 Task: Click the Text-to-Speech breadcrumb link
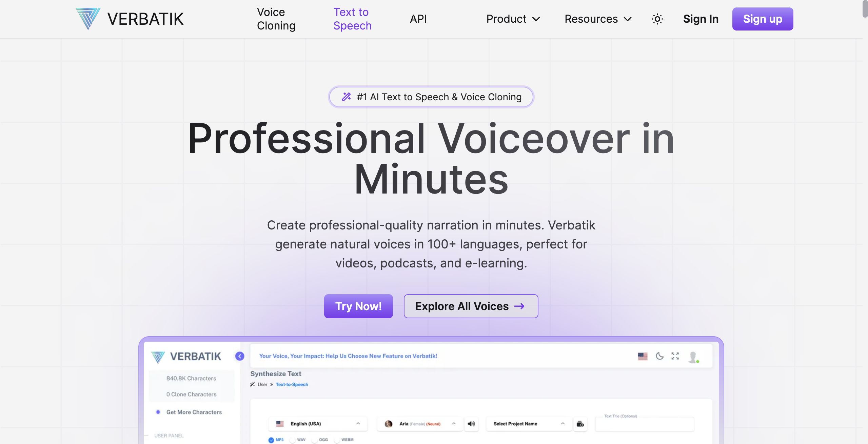(x=292, y=384)
